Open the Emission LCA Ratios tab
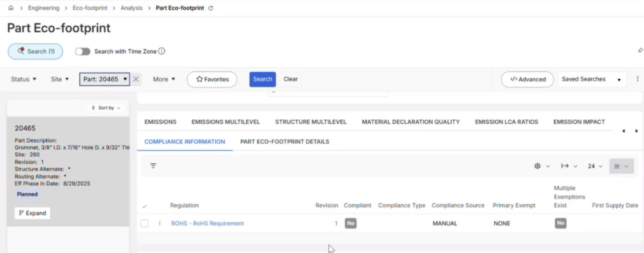 [x=507, y=122]
